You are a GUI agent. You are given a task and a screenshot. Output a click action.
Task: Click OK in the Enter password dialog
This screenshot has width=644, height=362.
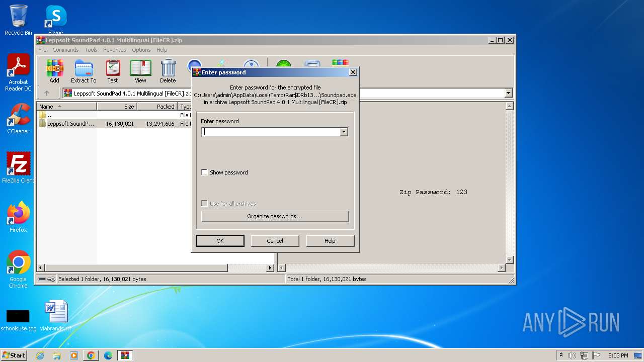pyautogui.click(x=220, y=241)
